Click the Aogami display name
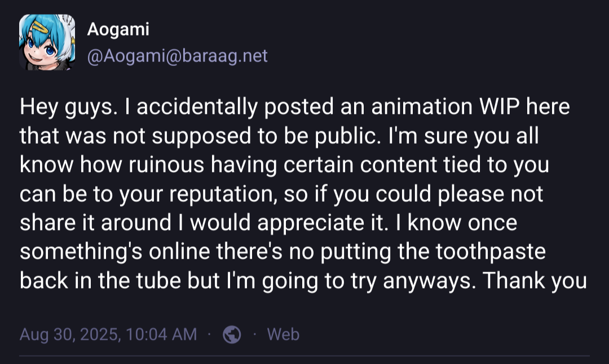 click(118, 30)
